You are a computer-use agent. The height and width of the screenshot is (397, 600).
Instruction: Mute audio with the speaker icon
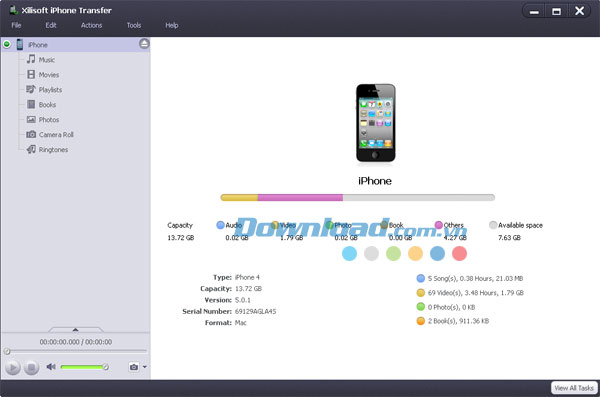(51, 367)
